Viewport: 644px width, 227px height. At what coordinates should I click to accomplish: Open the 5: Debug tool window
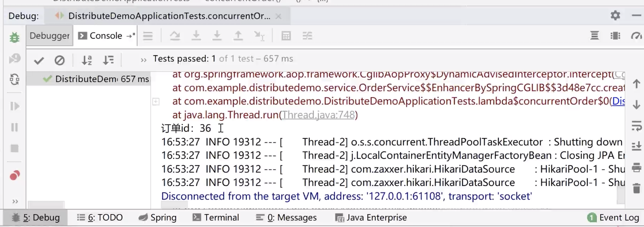[x=36, y=218]
